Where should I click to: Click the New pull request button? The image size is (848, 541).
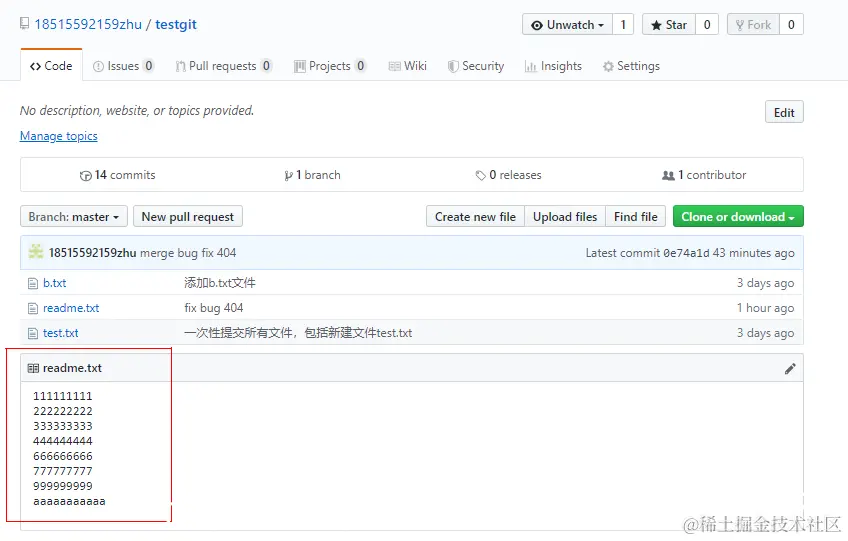coord(188,216)
